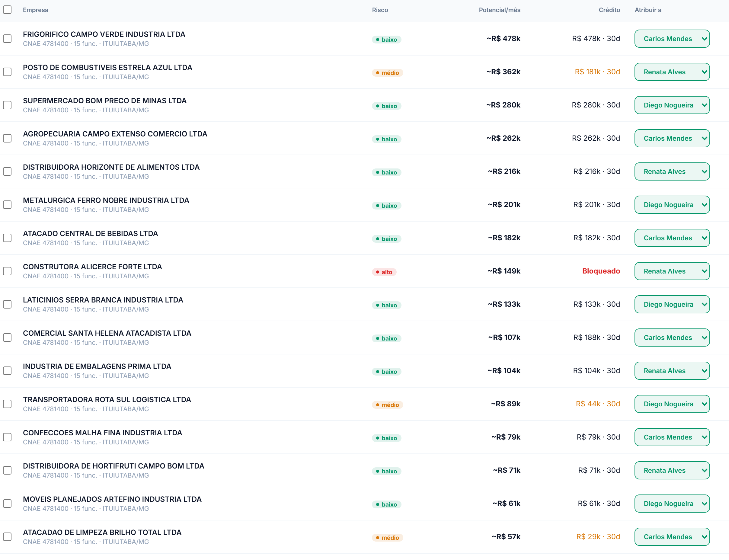Open assignee dropdown for ATACADAO BRILHO TOTAL
Image resolution: width=729 pixels, height=560 pixels.
point(672,537)
